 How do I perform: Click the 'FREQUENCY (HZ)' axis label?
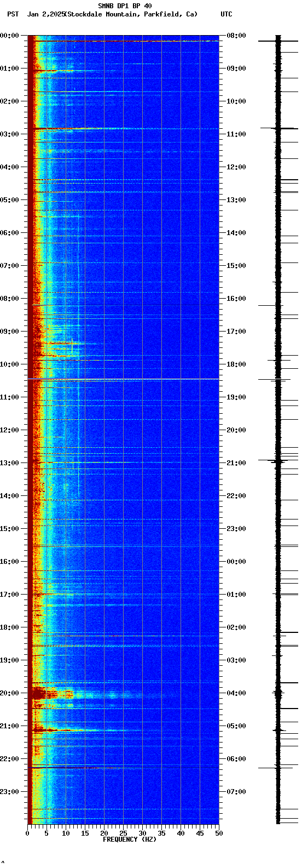point(130,840)
